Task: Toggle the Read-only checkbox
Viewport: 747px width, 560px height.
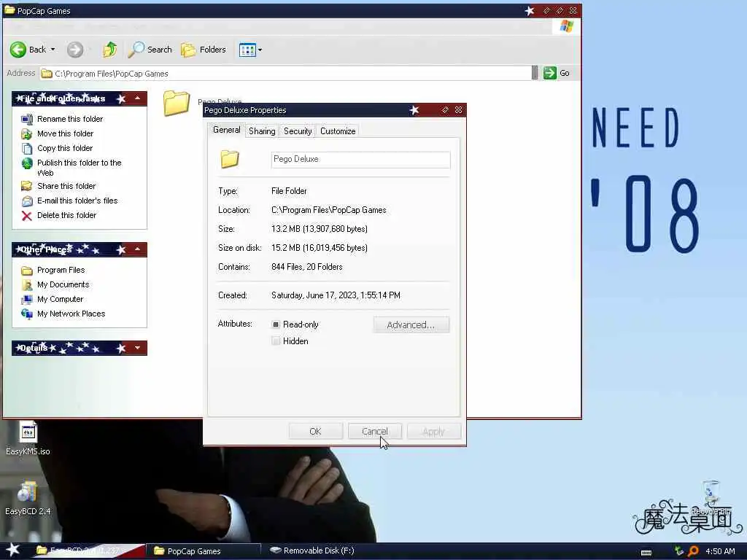Action: click(275, 324)
